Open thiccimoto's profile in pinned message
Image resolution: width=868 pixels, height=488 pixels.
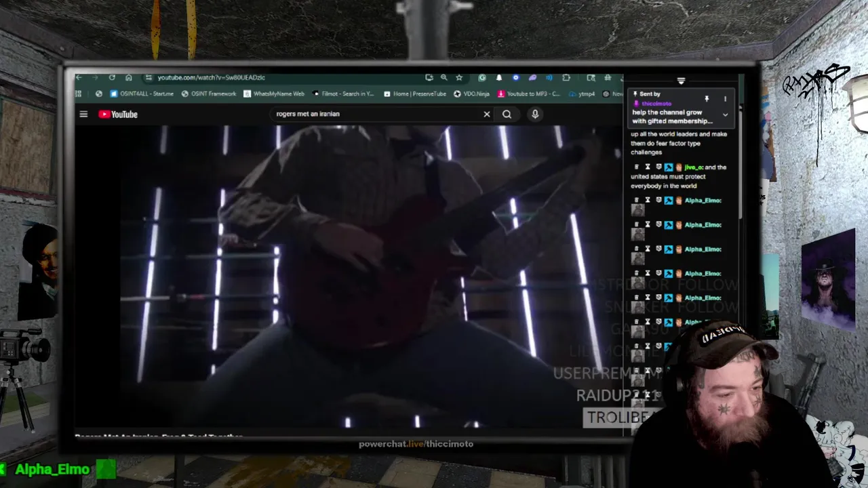pos(656,104)
